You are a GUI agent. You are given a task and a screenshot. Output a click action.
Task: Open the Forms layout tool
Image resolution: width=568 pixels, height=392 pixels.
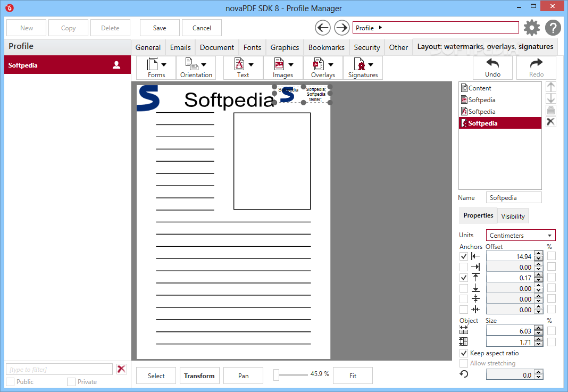pos(156,68)
